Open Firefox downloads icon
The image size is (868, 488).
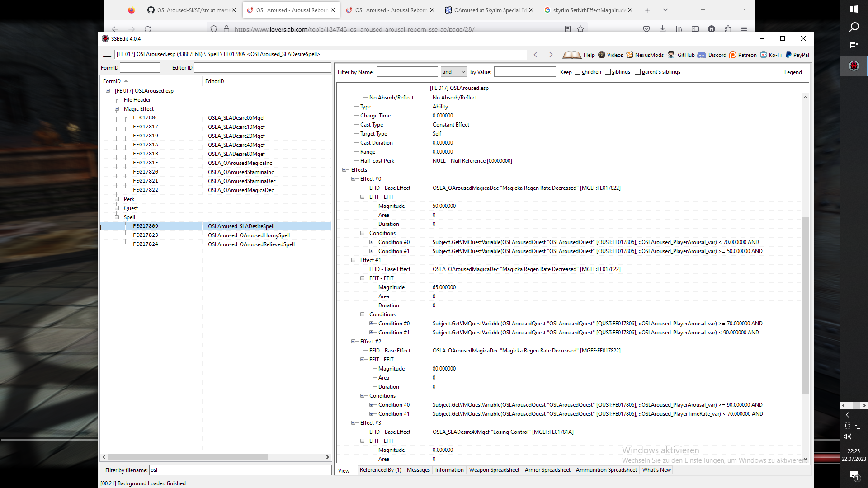662,29
